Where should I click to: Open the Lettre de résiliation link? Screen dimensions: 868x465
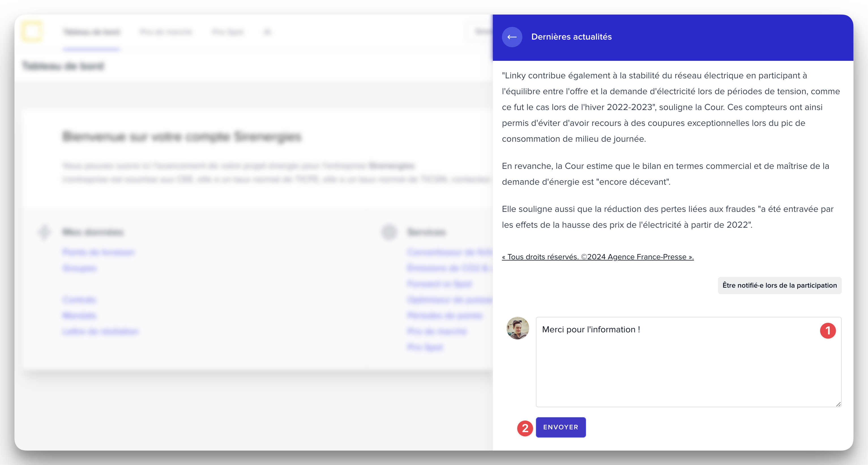[100, 331]
